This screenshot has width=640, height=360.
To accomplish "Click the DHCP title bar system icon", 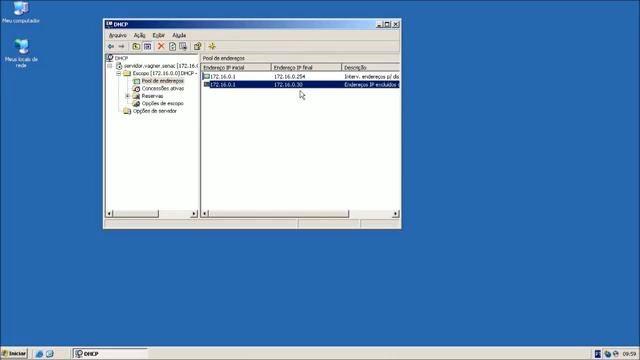I will [x=109, y=24].
